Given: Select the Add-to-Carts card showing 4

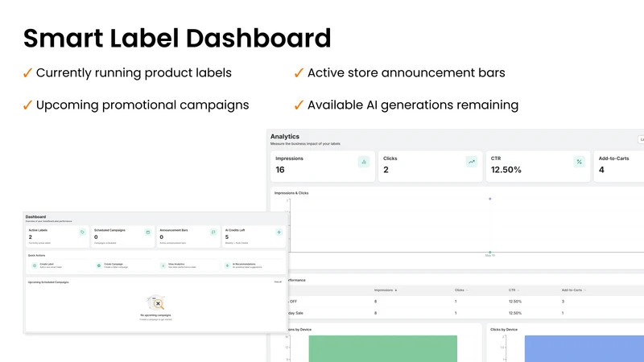Looking at the screenshot, I should pyautogui.click(x=619, y=167).
